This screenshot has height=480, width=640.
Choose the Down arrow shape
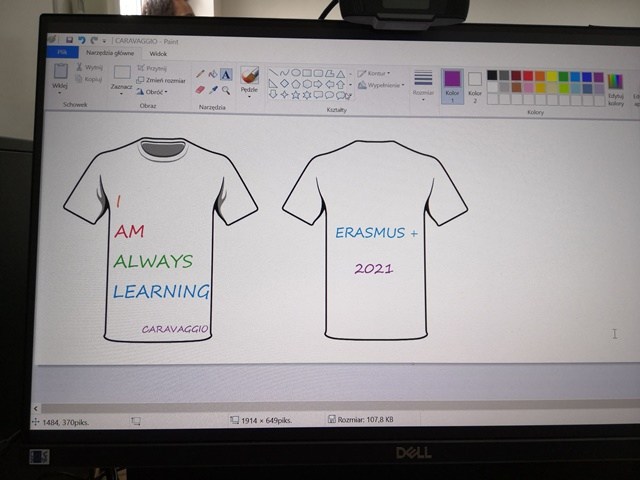(x=273, y=94)
